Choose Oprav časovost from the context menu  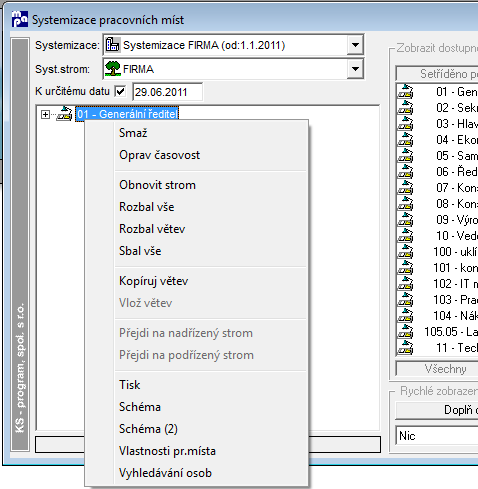(x=211, y=155)
